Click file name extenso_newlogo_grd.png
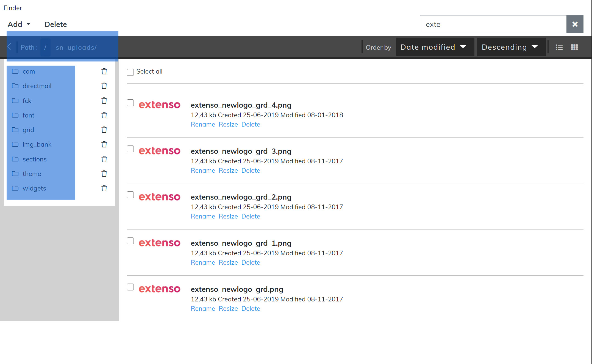The image size is (592, 364). 237,289
